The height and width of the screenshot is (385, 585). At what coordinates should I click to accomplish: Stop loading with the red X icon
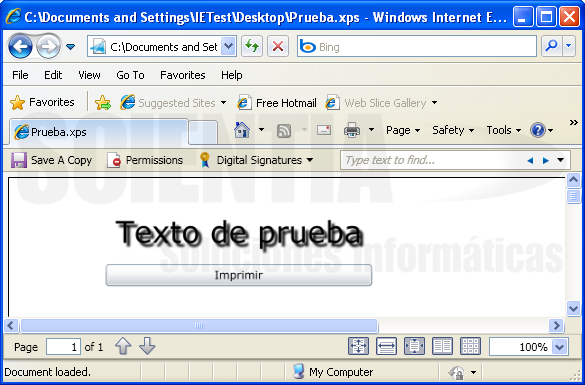(x=278, y=47)
